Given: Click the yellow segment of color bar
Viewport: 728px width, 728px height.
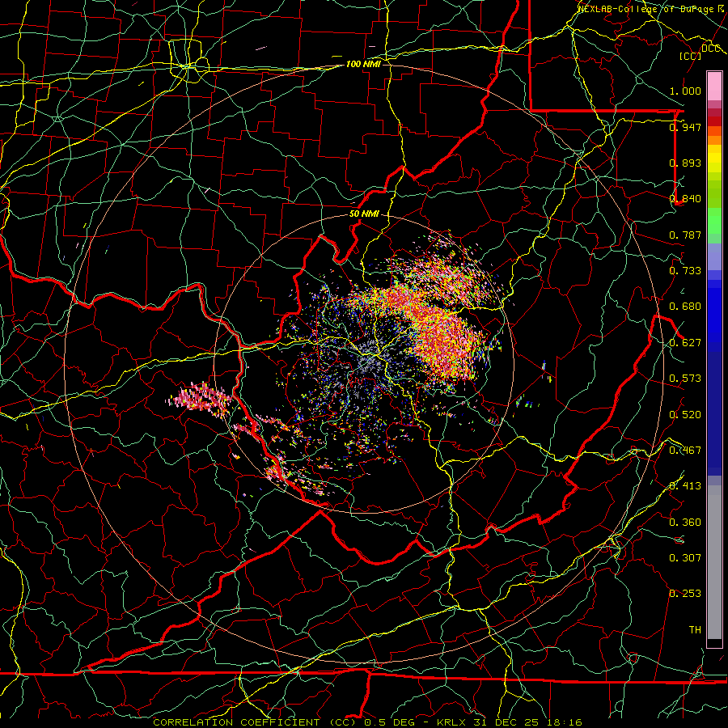Looking at the screenshot, I should point(714,158).
